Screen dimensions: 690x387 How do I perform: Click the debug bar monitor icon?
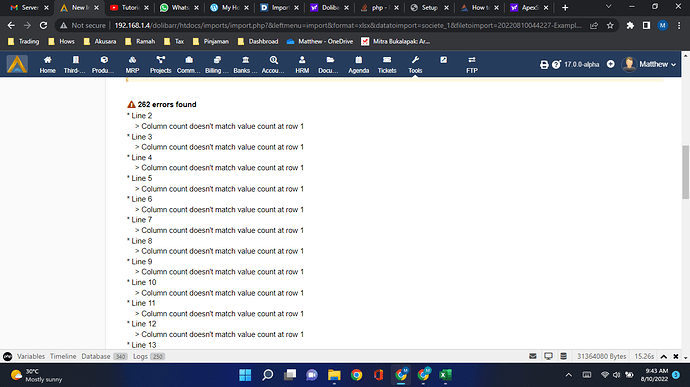click(x=548, y=356)
